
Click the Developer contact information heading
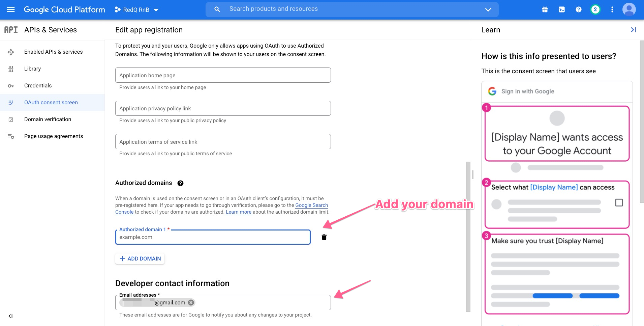[x=172, y=283]
